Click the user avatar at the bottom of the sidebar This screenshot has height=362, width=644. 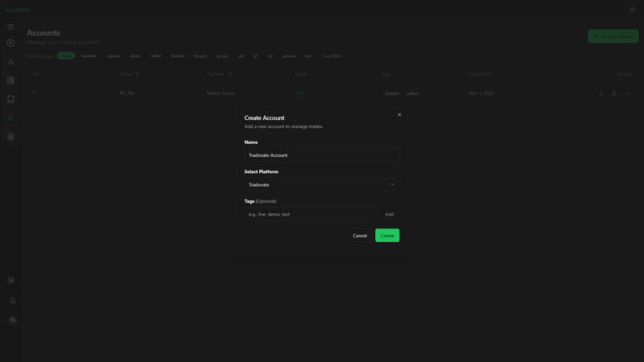pos(13,319)
